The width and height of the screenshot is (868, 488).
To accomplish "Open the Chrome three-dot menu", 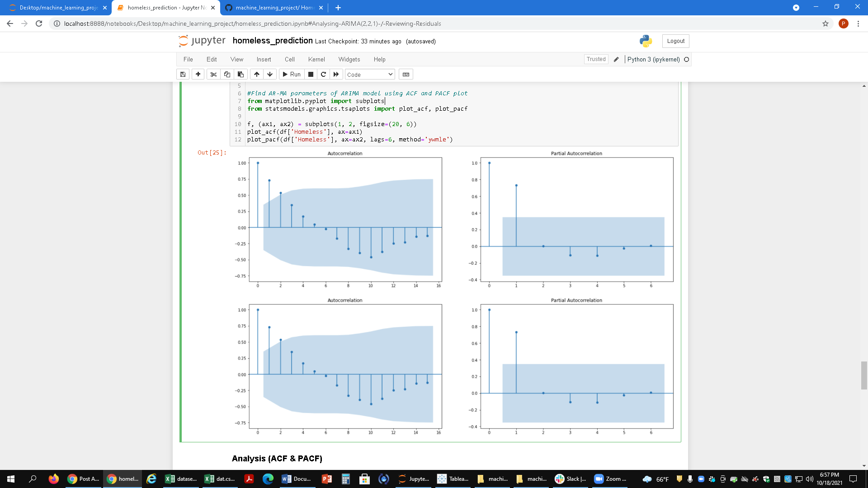I will [858, 23].
